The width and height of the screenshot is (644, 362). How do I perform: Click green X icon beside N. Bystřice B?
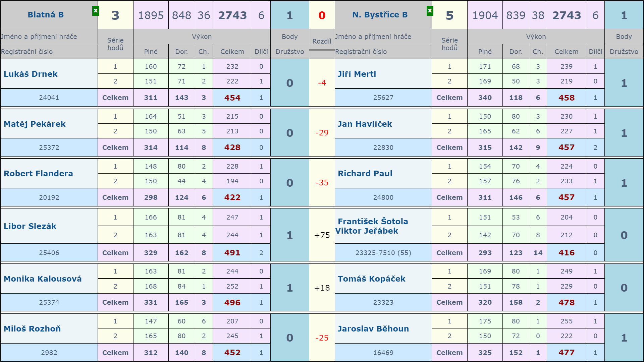point(430,11)
